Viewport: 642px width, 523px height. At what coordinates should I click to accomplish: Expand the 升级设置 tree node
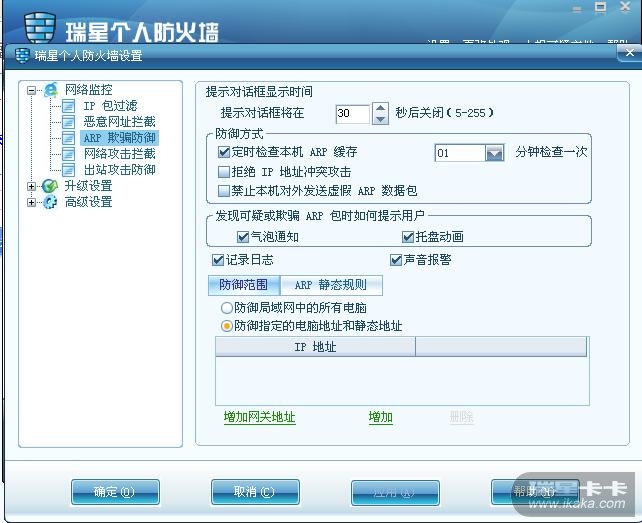(x=32, y=186)
